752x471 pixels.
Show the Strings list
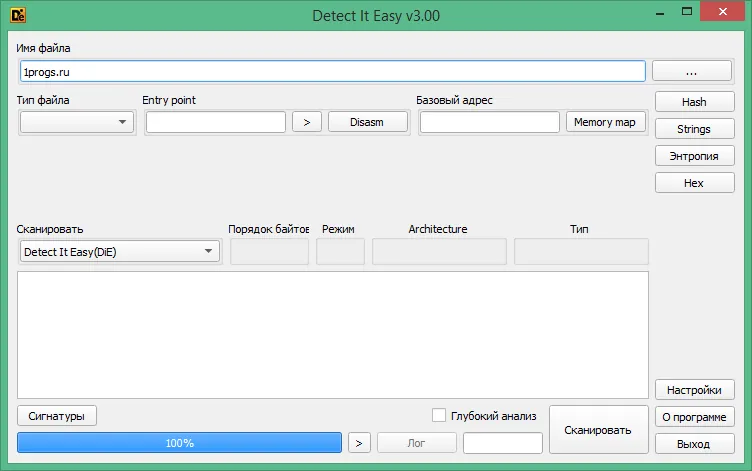(x=694, y=129)
